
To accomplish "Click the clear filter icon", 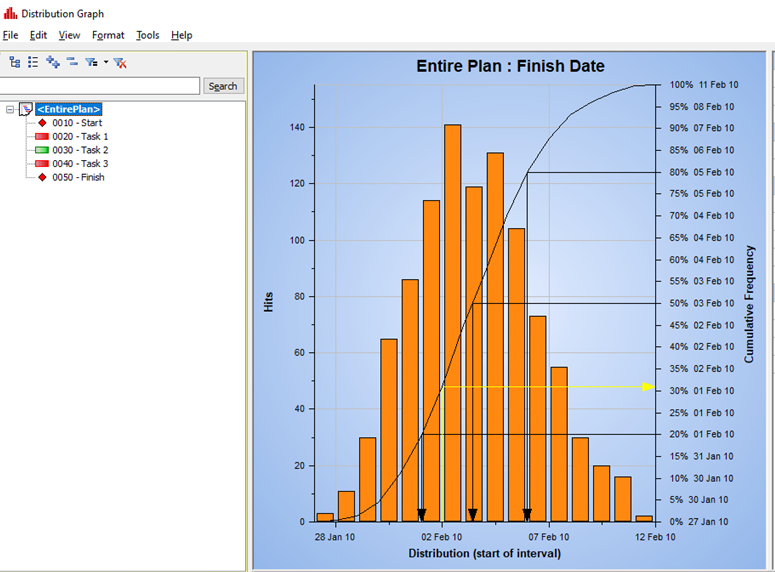I will pyautogui.click(x=120, y=62).
